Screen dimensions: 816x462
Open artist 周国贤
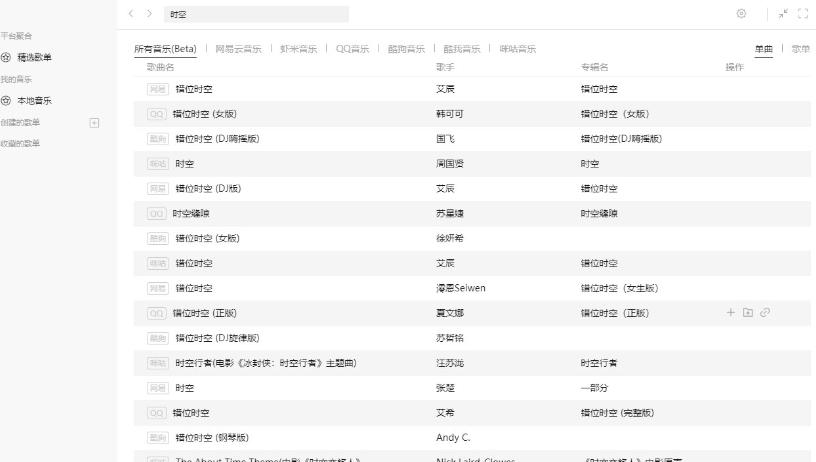tap(450, 164)
